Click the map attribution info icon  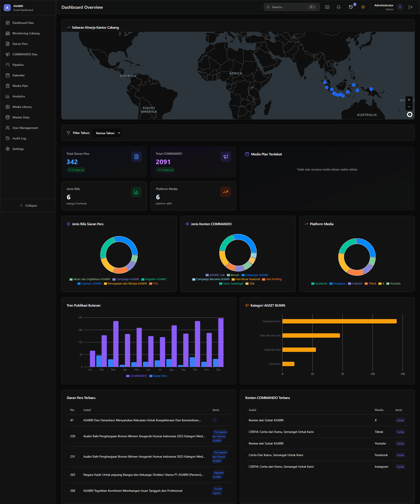click(x=409, y=114)
